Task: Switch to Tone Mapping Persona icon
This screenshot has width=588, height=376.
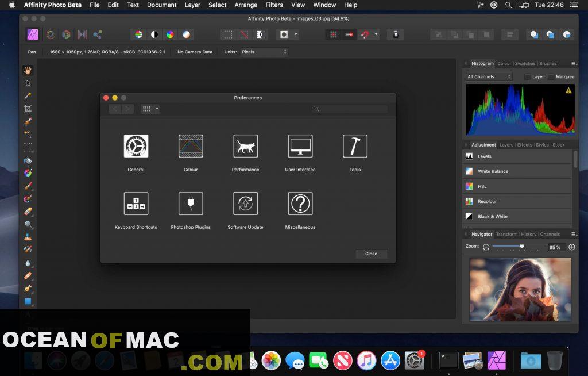Action: click(82, 34)
